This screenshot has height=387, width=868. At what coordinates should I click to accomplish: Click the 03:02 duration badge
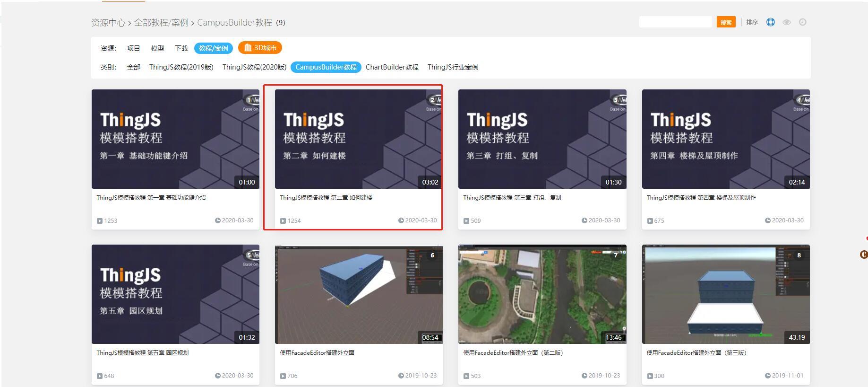(430, 182)
